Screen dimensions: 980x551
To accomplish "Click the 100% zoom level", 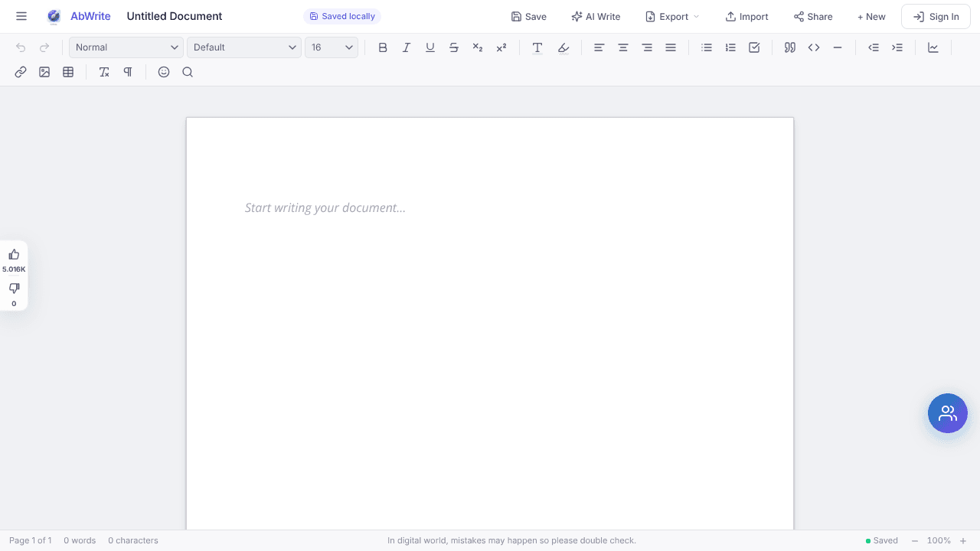I will pyautogui.click(x=939, y=540).
